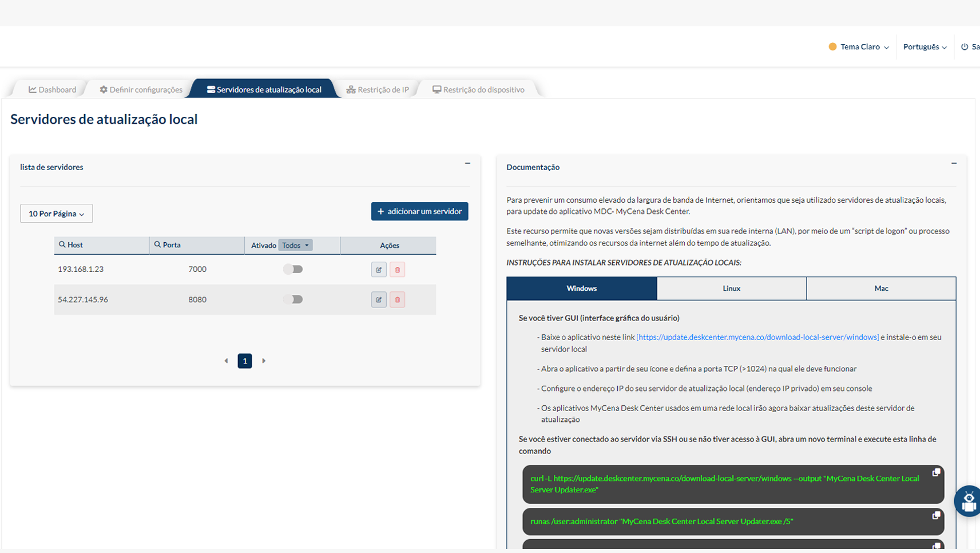Click the Servidores de atualização local heading
The image size is (980, 553).
(104, 119)
